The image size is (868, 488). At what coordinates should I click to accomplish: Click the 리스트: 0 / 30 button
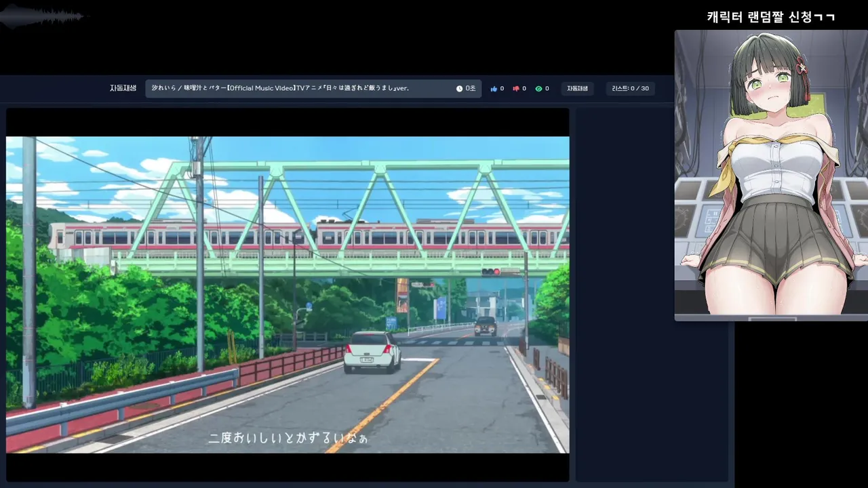coord(630,89)
